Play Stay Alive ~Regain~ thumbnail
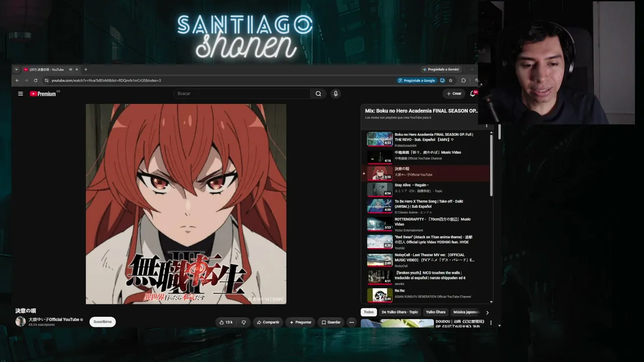The image size is (644, 362). click(x=379, y=190)
